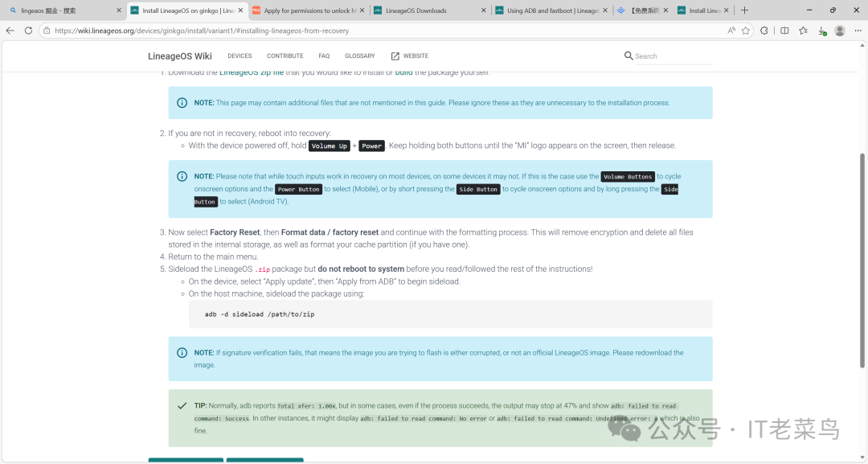Close the 'Using ADB and fastboot' tab
The image size is (868, 464).
click(605, 10)
